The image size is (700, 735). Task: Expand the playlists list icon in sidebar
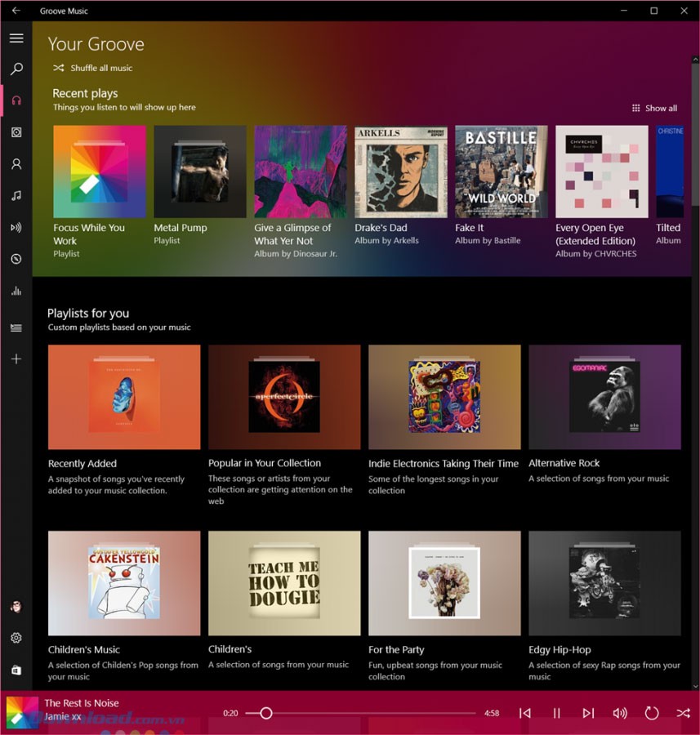click(x=16, y=327)
